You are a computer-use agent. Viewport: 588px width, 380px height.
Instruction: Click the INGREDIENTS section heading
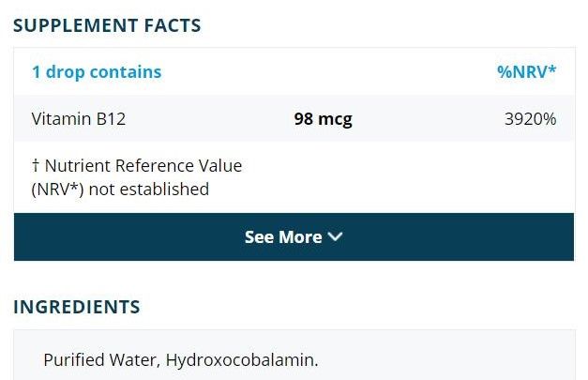pos(77,307)
